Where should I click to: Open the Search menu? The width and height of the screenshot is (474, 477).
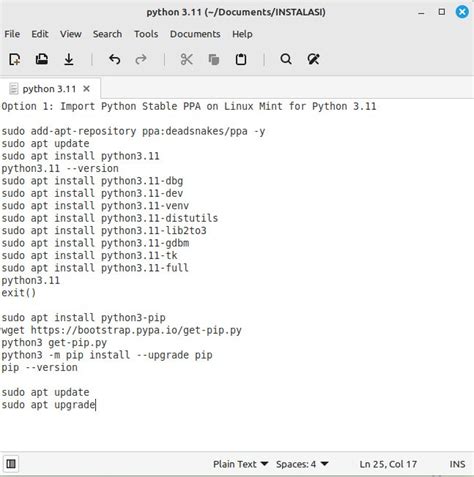(x=107, y=34)
